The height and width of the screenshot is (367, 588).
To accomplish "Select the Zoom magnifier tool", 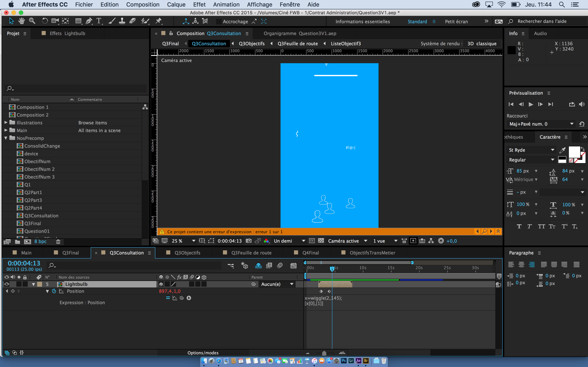I will click(x=32, y=21).
